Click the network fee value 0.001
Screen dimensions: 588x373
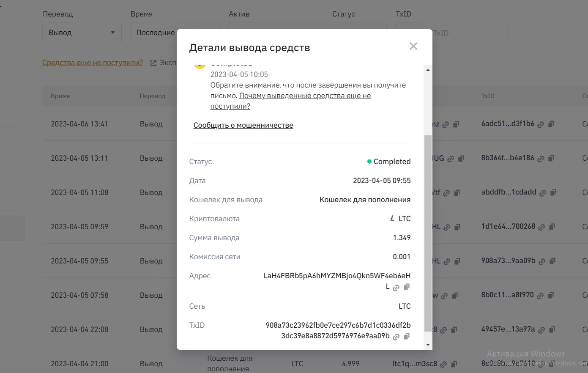[x=402, y=257]
